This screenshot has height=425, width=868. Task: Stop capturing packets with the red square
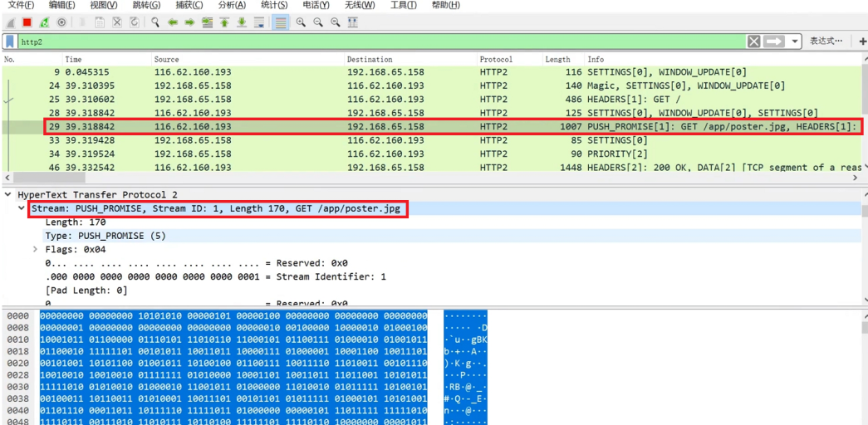(x=27, y=22)
